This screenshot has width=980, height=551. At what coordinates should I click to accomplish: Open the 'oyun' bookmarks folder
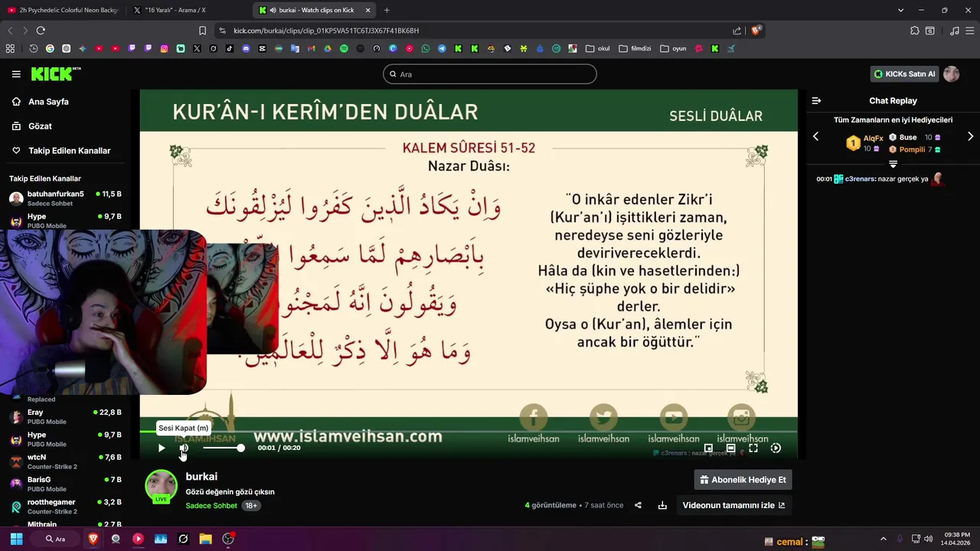click(673, 48)
